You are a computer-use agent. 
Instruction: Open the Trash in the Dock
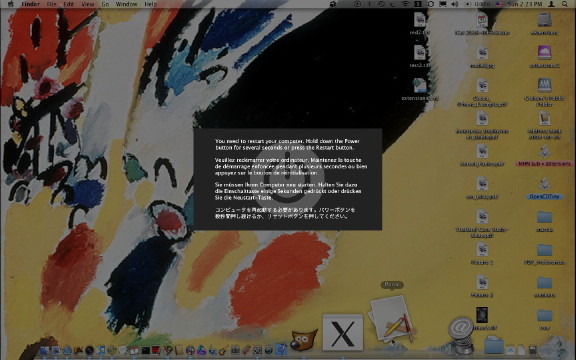click(533, 349)
